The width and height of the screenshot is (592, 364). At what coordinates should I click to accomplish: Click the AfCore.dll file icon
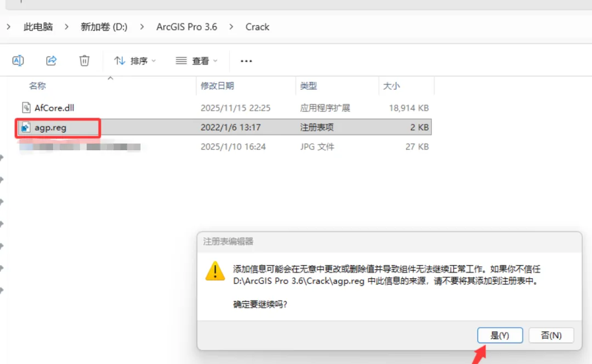click(26, 107)
